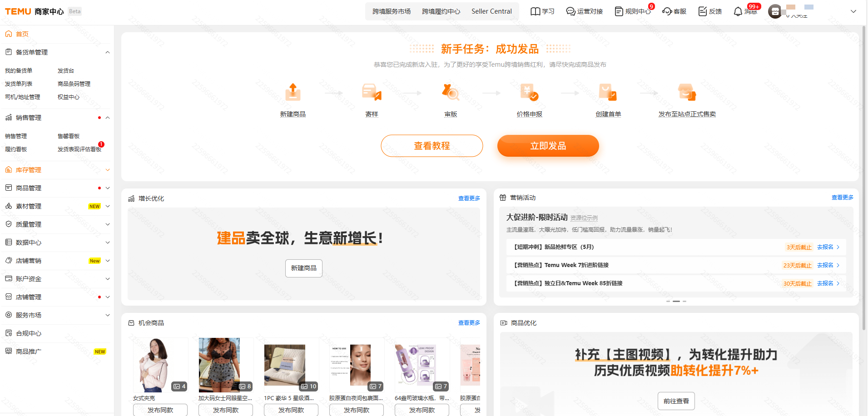This screenshot has width=868, height=416.
Task: Click the 新建商品 upload step icon
Action: (x=293, y=92)
